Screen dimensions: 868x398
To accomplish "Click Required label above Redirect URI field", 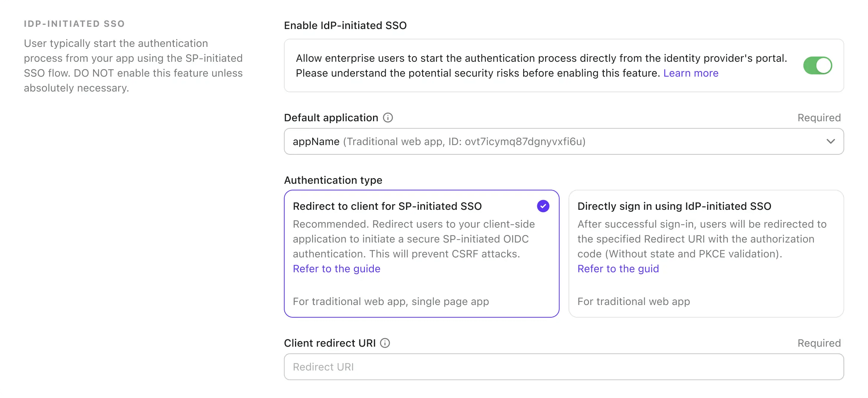I will coord(819,343).
